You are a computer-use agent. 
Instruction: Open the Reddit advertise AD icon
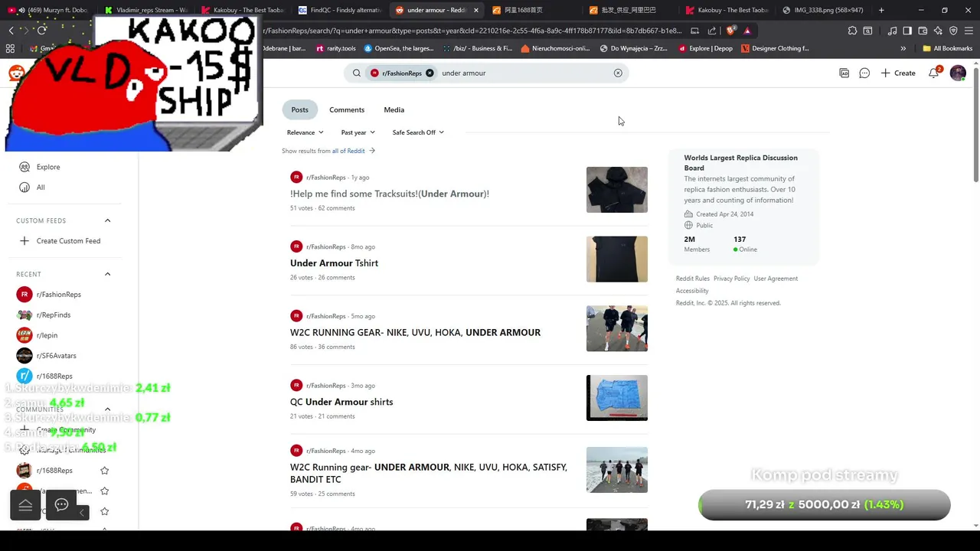tap(844, 73)
